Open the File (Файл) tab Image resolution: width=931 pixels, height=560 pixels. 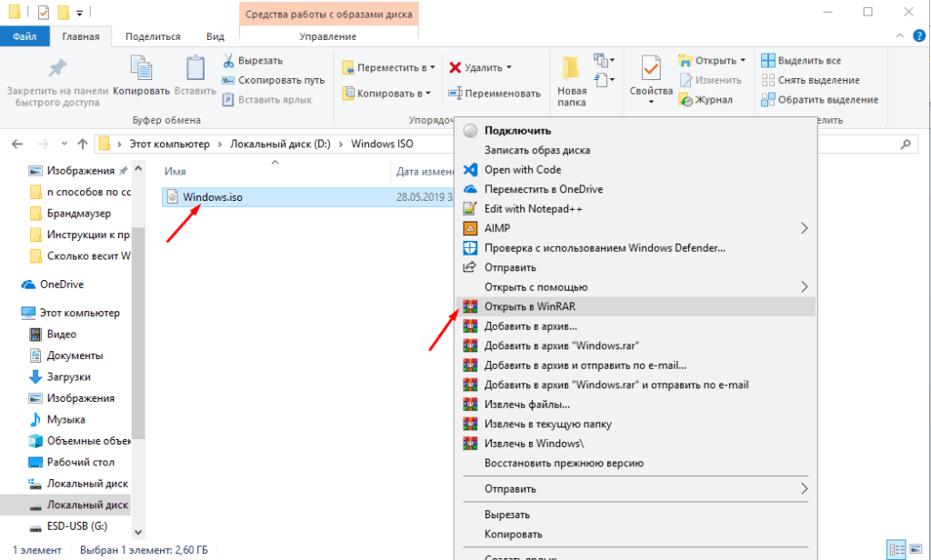tap(25, 36)
